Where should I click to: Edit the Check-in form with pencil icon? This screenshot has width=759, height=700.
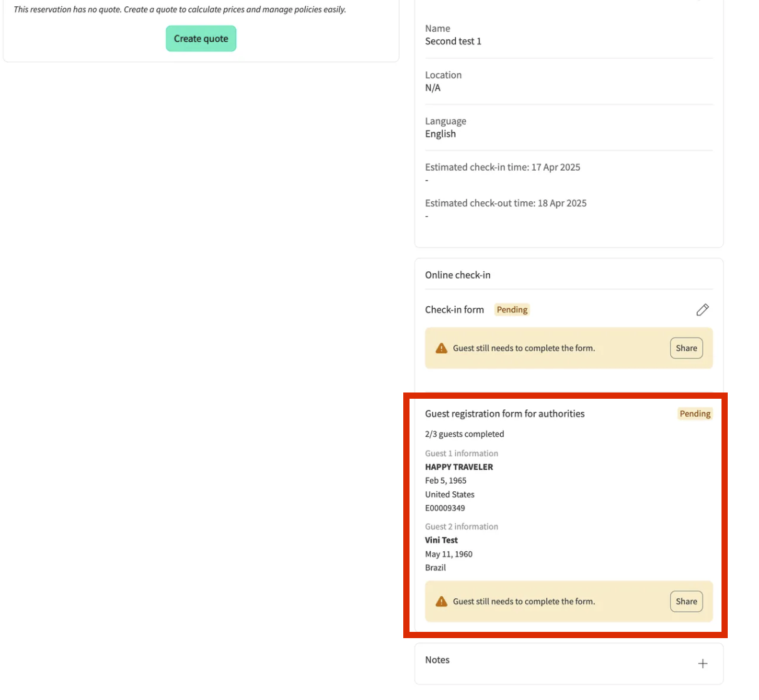[702, 310]
